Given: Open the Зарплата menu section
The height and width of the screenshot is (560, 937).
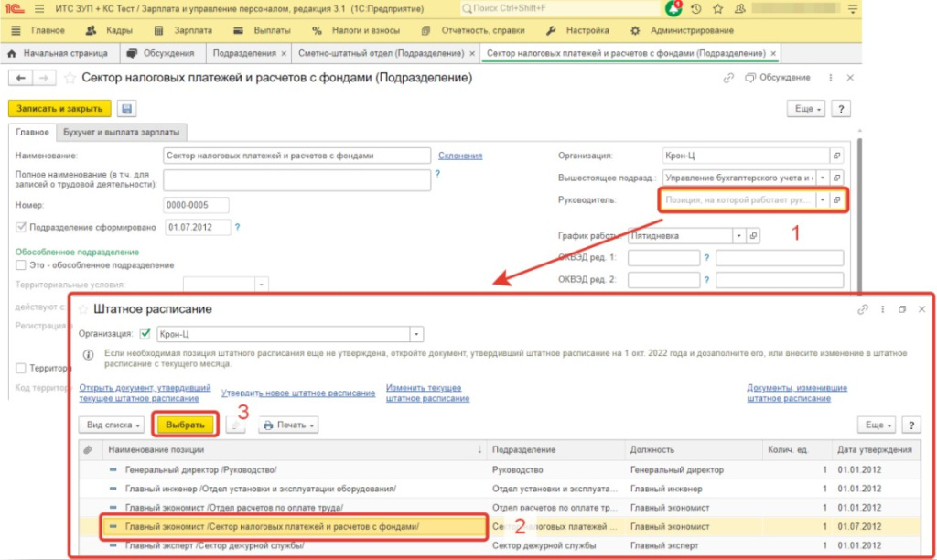Looking at the screenshot, I should click(x=183, y=30).
